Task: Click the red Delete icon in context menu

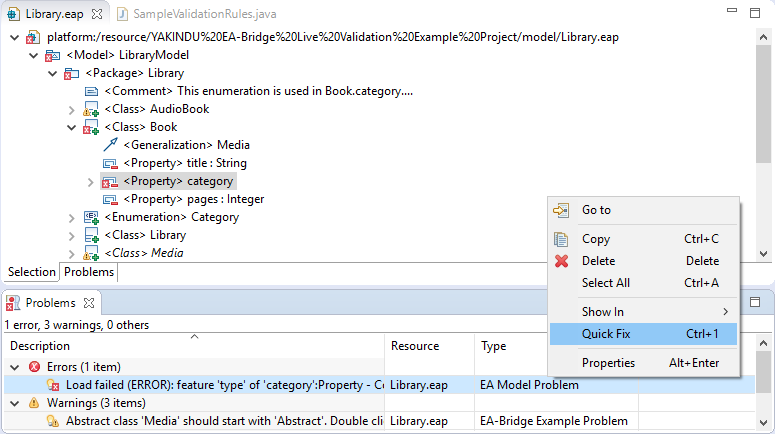Action: (x=562, y=261)
